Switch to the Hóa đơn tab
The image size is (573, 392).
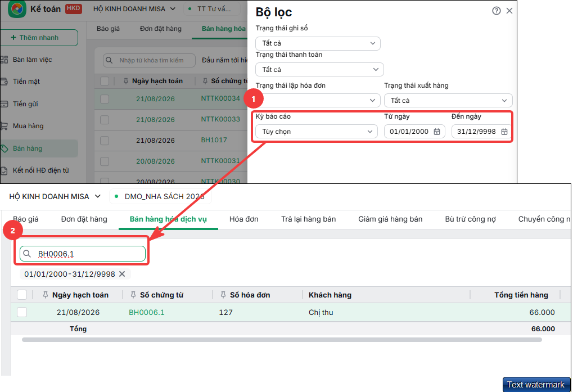click(x=243, y=219)
